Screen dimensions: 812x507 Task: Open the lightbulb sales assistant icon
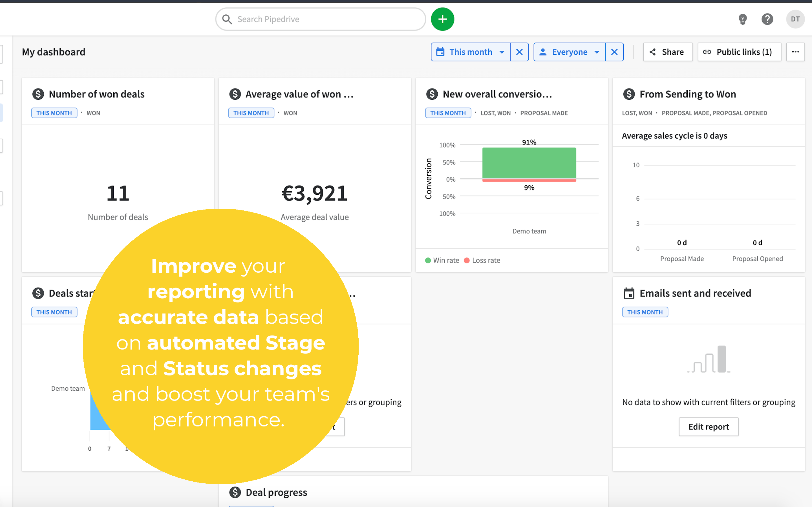(x=743, y=19)
